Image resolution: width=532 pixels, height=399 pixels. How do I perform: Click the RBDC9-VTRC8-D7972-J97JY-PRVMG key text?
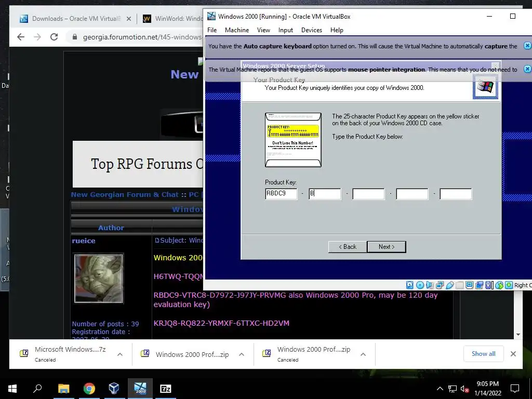[x=220, y=295]
